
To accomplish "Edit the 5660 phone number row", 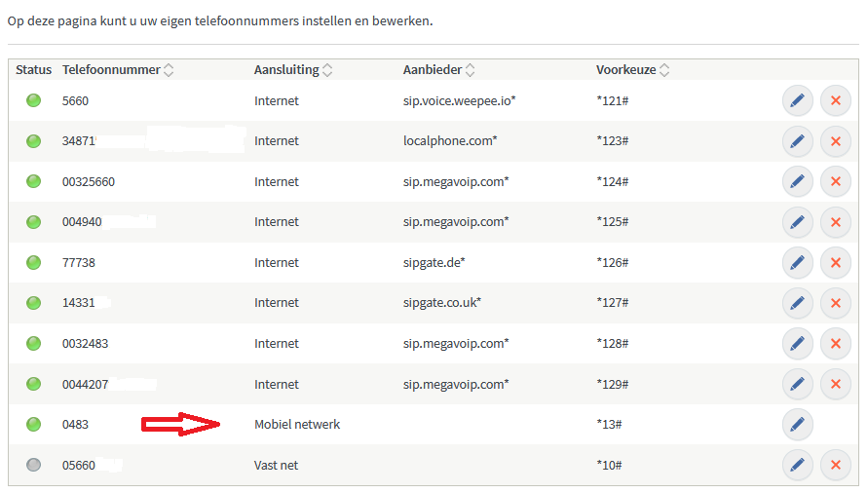I will coord(797,100).
